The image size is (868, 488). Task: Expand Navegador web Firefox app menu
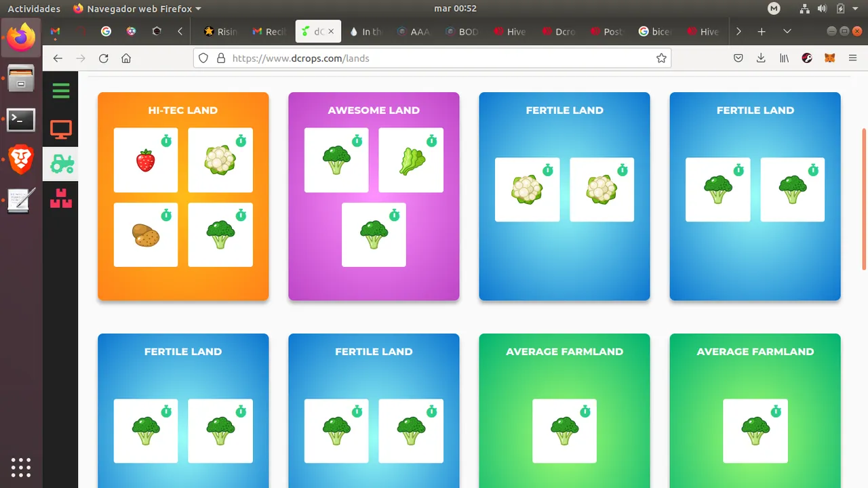click(137, 9)
